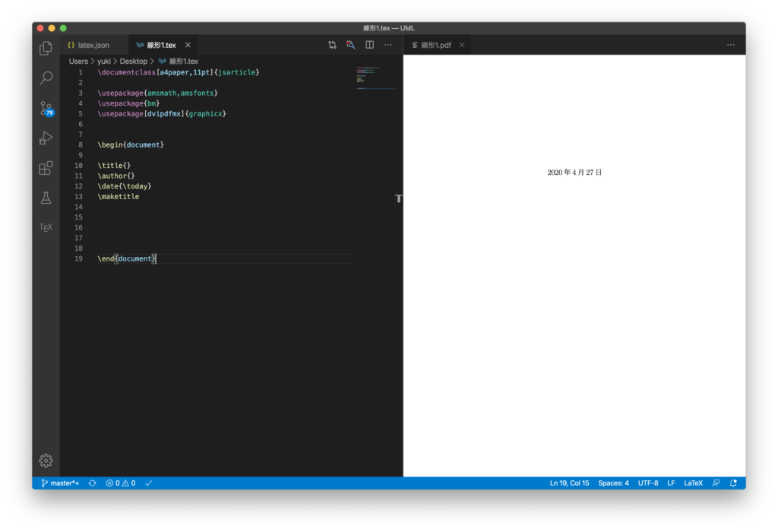Viewport: 778px width, 532px height.
Task: Click the code minimap overview
Action: point(375,78)
